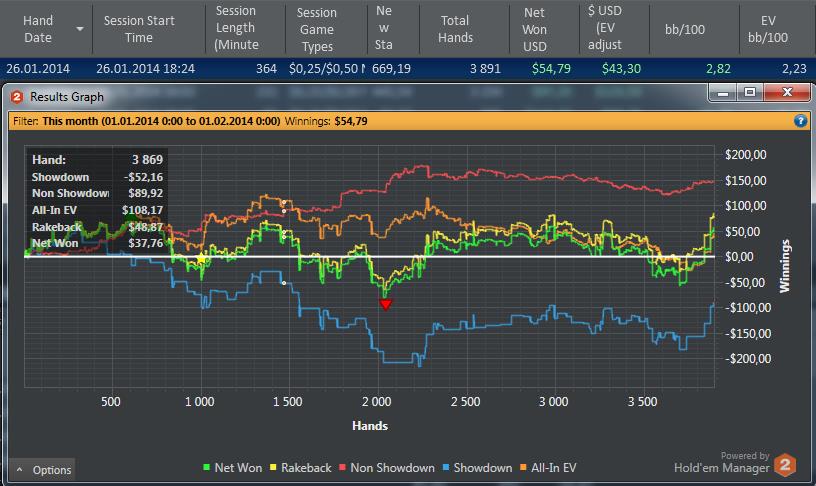Click the Winnings y-axis label

[x=784, y=266]
